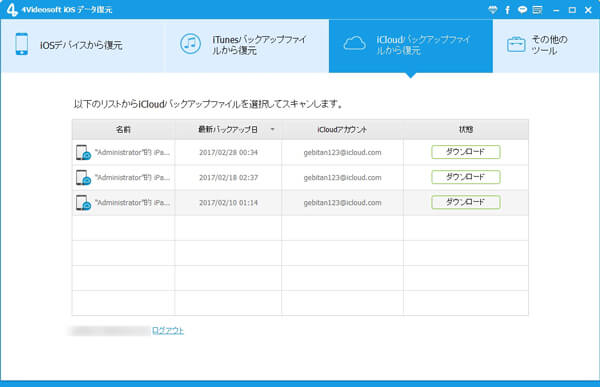Click the ログアウト link
600x387 pixels.
tap(168, 330)
